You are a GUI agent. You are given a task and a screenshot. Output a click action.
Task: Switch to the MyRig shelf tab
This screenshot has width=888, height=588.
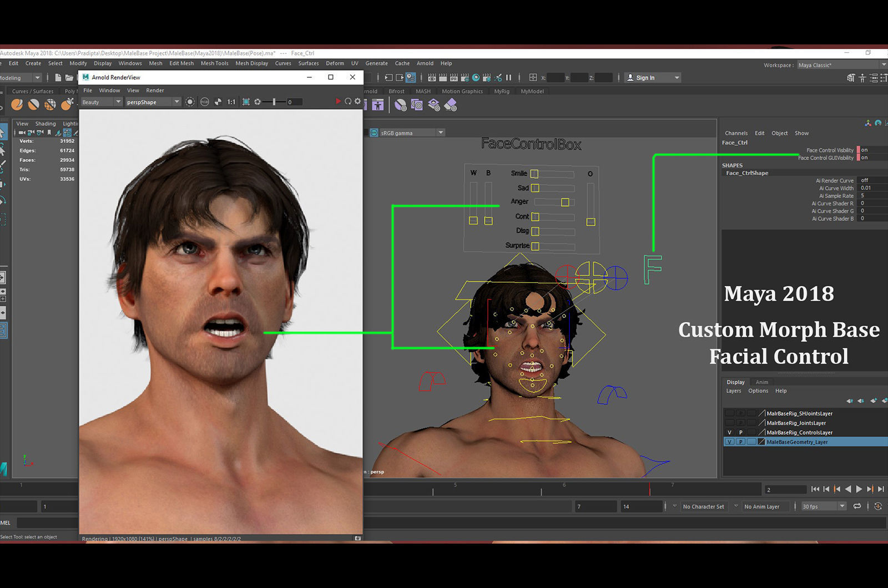[502, 91]
